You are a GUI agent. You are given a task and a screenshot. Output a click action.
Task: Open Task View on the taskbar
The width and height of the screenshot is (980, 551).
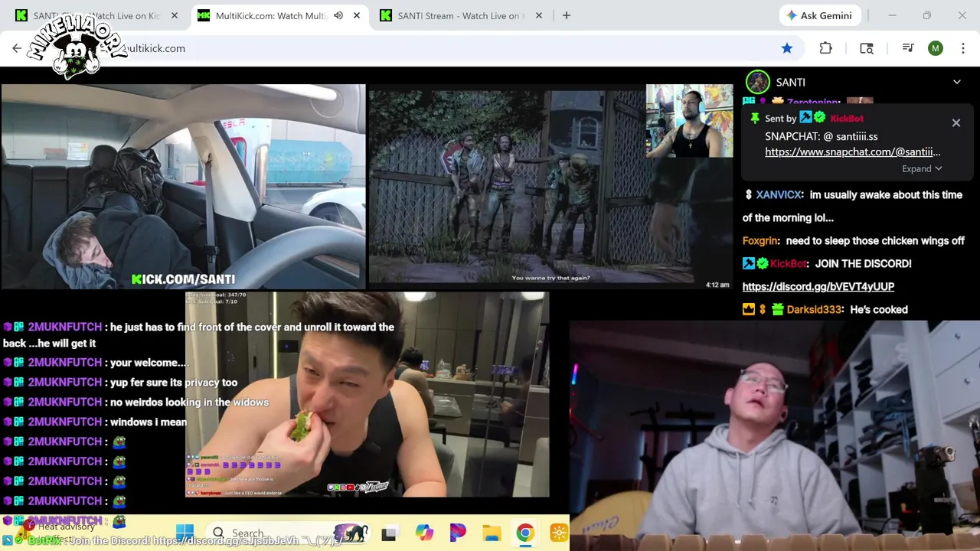pos(389,533)
